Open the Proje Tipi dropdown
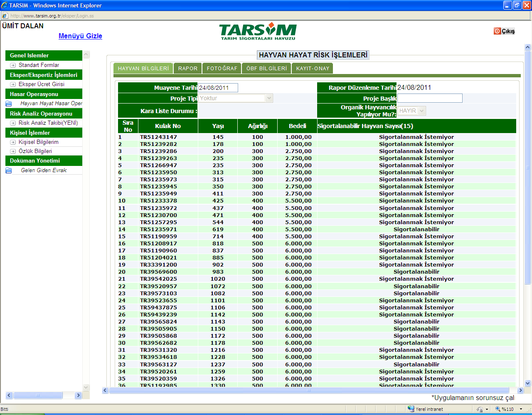The image size is (532, 415). (x=269, y=98)
